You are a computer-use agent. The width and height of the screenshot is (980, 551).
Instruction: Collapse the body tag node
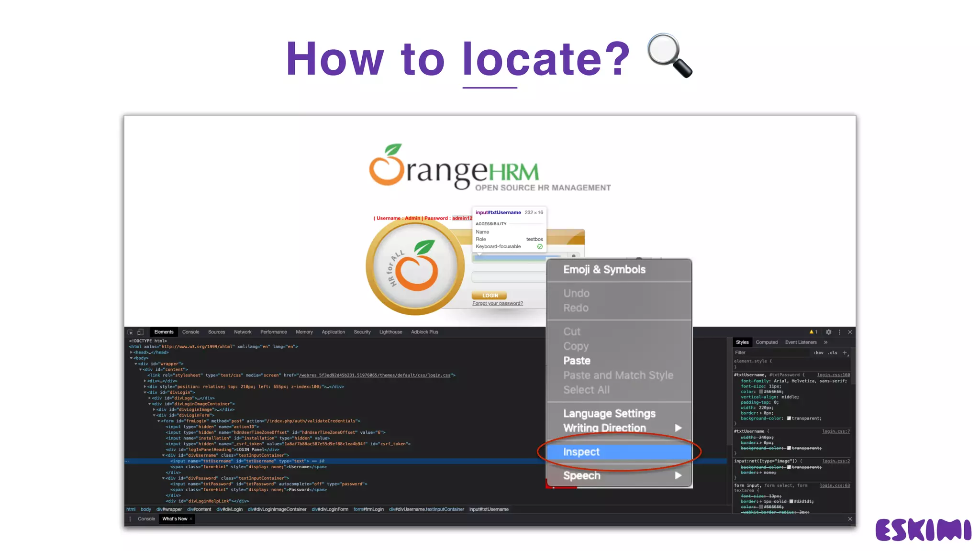pos(131,358)
